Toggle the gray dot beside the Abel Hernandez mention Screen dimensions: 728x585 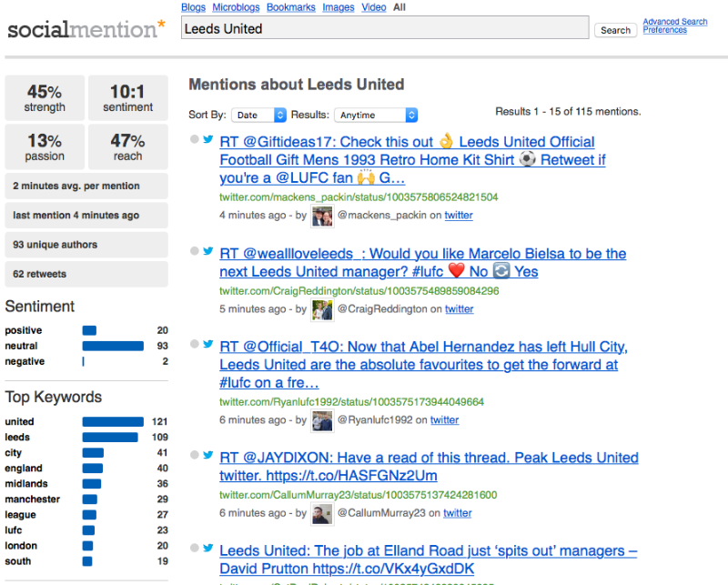pyautogui.click(x=195, y=344)
